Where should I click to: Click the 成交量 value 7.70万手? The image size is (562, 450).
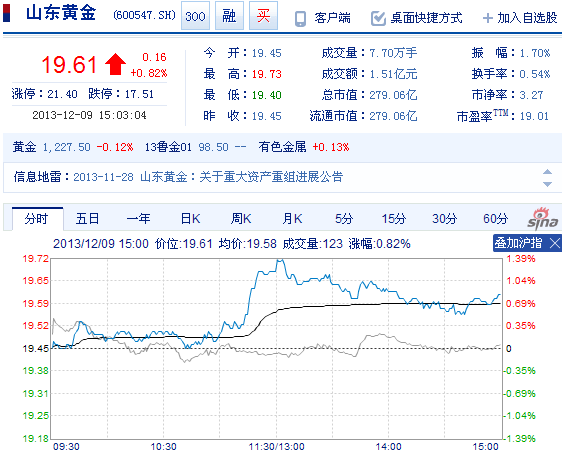point(393,53)
